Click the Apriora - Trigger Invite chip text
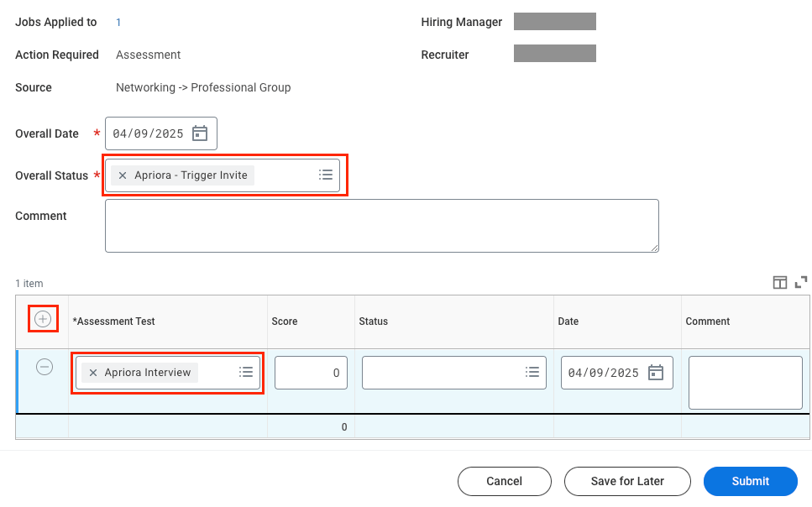This screenshot has width=812, height=507. tap(191, 175)
